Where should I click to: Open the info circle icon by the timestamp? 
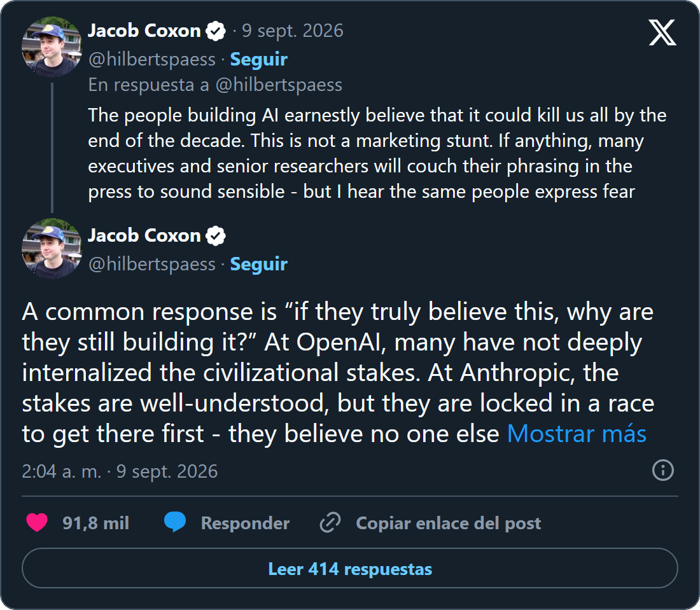[x=663, y=470]
